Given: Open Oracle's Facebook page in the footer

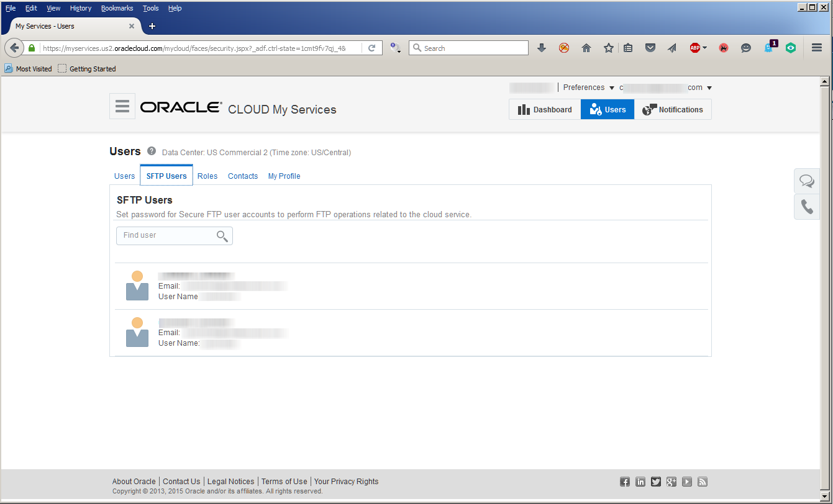Looking at the screenshot, I should [x=625, y=482].
